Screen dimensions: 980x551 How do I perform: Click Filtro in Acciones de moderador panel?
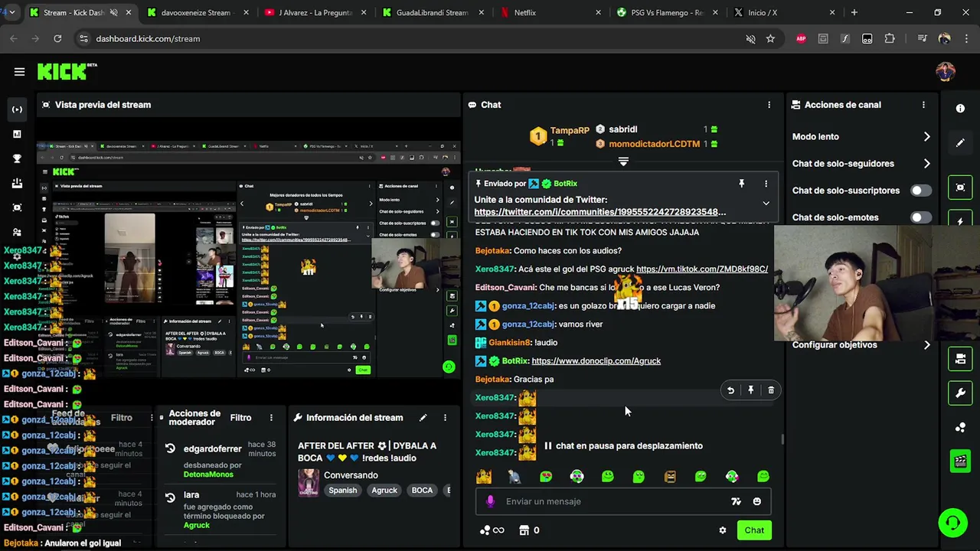pos(240,418)
